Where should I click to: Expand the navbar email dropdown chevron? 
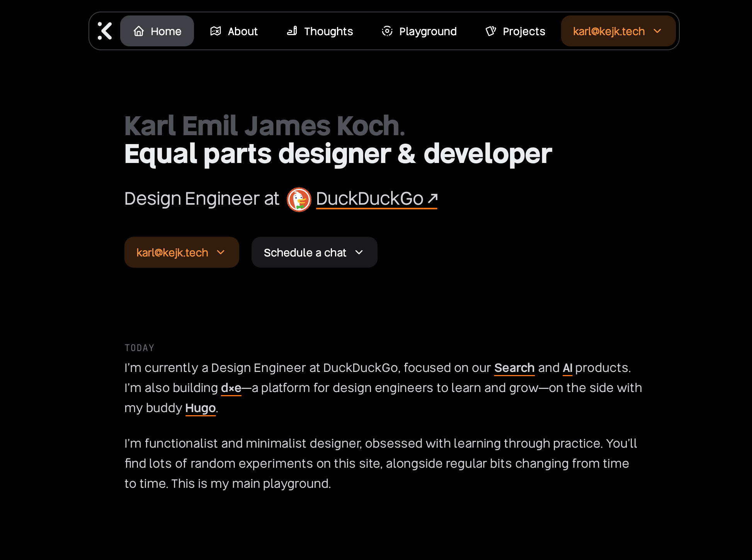tap(657, 31)
